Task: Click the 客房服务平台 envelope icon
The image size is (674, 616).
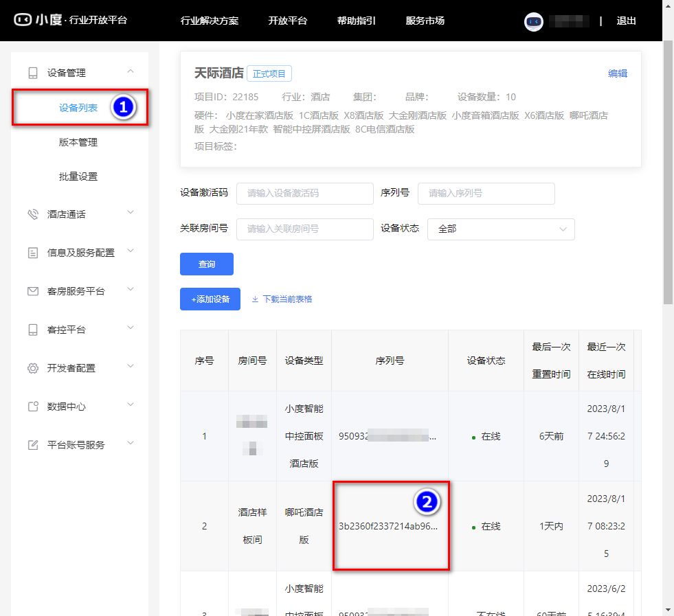Action: point(33,291)
